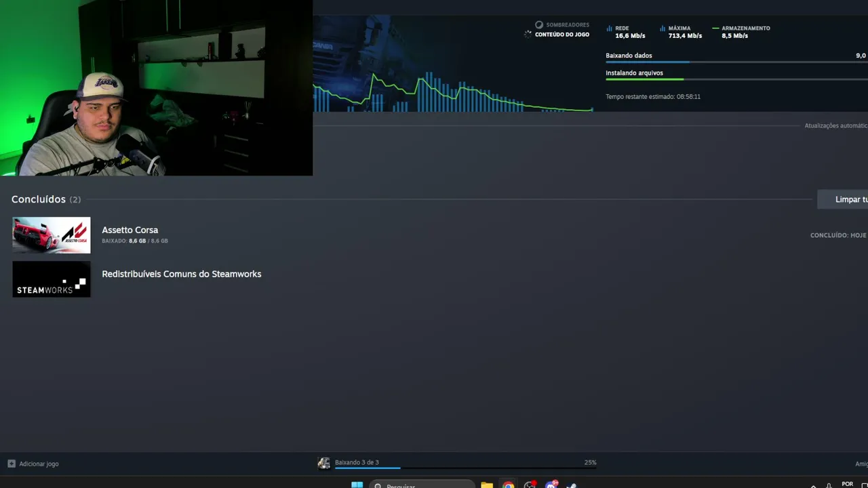
Task: Click the Windows taskbar search box
Action: [x=422, y=485]
